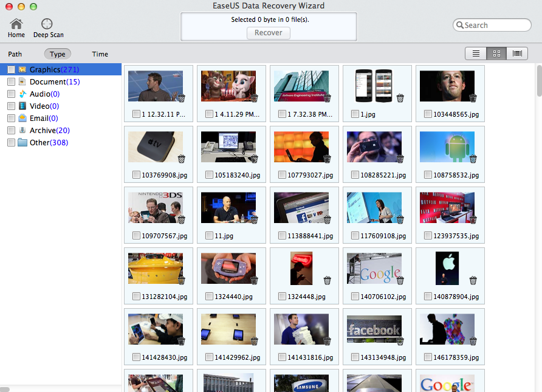The image size is (542, 392).
Task: Click trash badge on 1.jpg thumbnail
Action: click(400, 98)
